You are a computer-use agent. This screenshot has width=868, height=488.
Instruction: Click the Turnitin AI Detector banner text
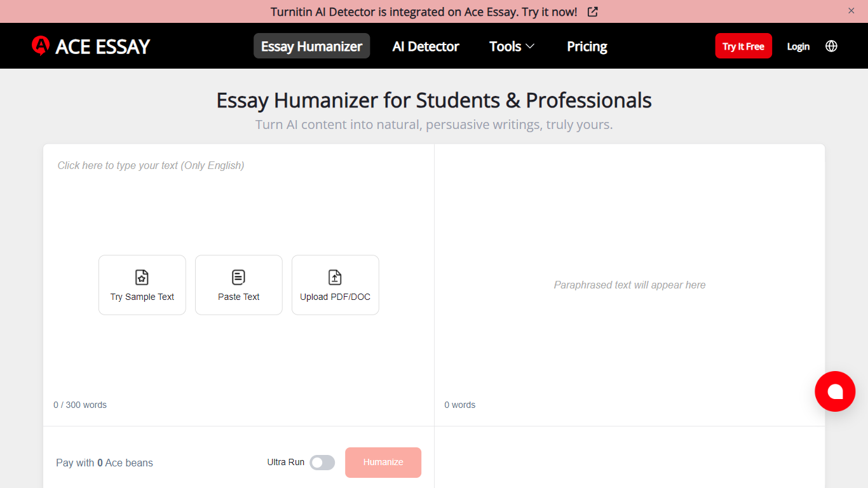coord(424,11)
